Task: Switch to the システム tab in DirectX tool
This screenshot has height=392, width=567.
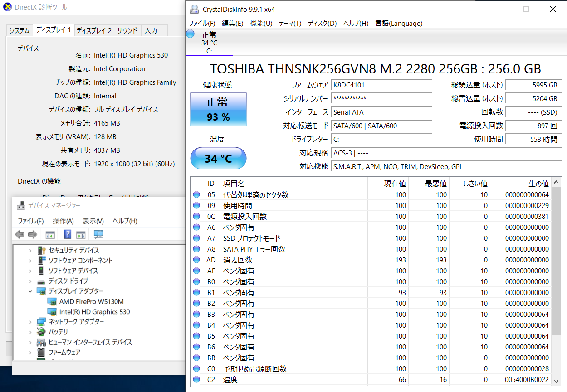Action: [20, 30]
